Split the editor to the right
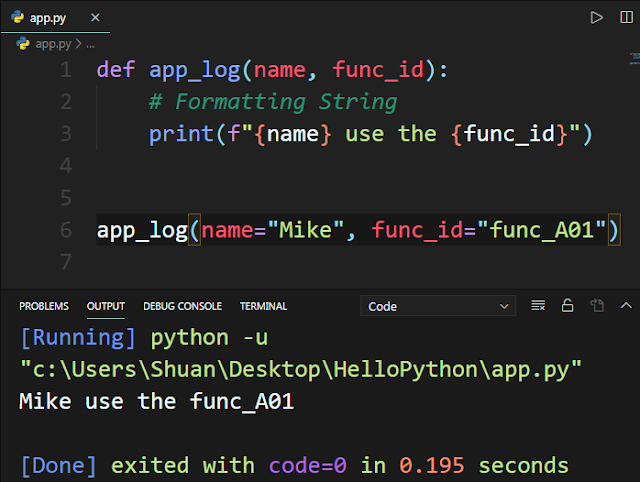 626,17
